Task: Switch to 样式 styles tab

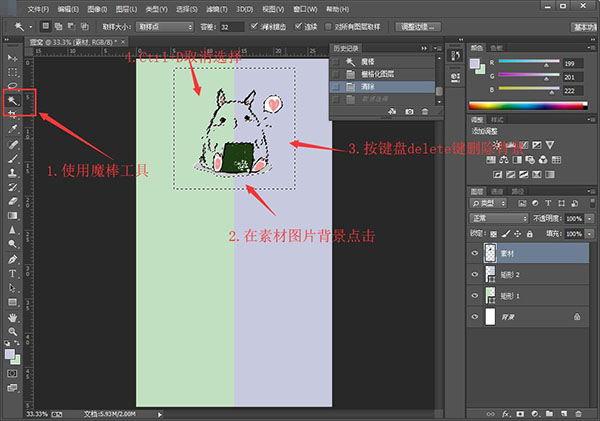Action: 497,120
